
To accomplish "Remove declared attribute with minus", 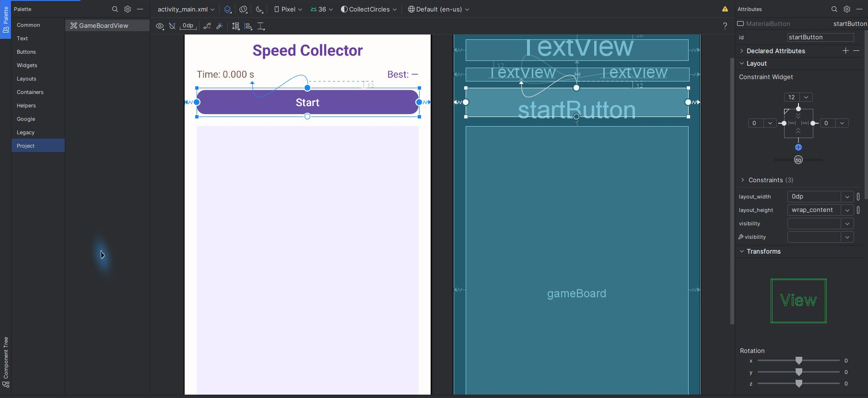I will pos(856,51).
